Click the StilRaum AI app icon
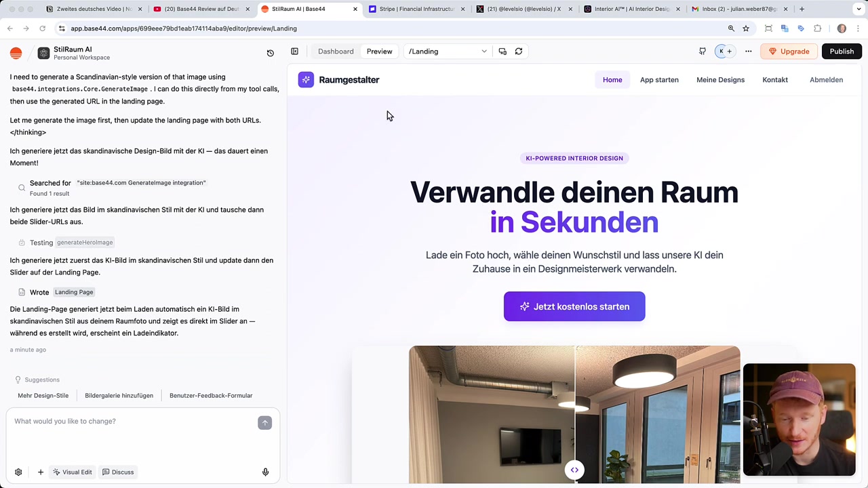Viewport: 868px width, 488px height. pos(43,54)
